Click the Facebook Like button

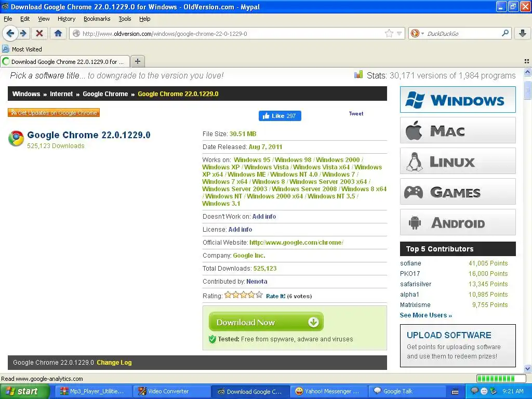(280, 116)
